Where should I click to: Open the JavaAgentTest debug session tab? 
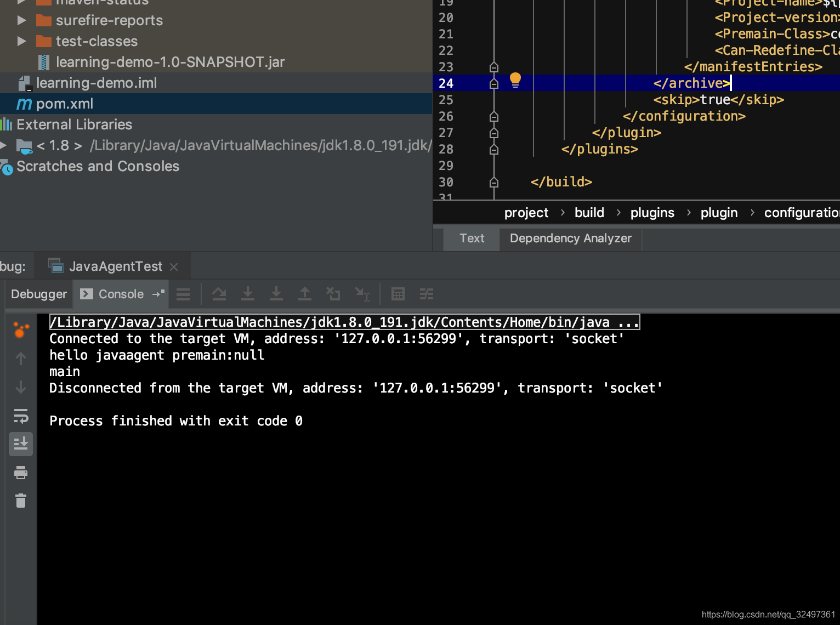tap(113, 266)
